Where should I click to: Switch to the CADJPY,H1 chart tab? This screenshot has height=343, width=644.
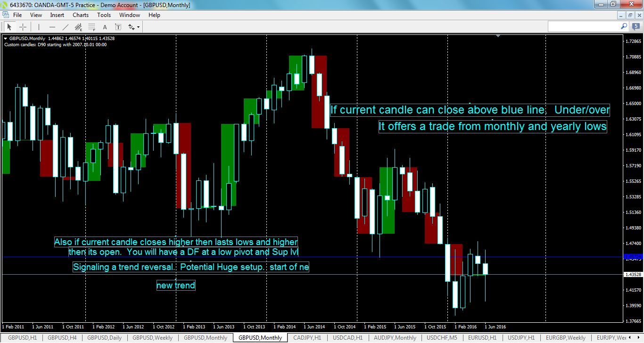pyautogui.click(x=307, y=337)
